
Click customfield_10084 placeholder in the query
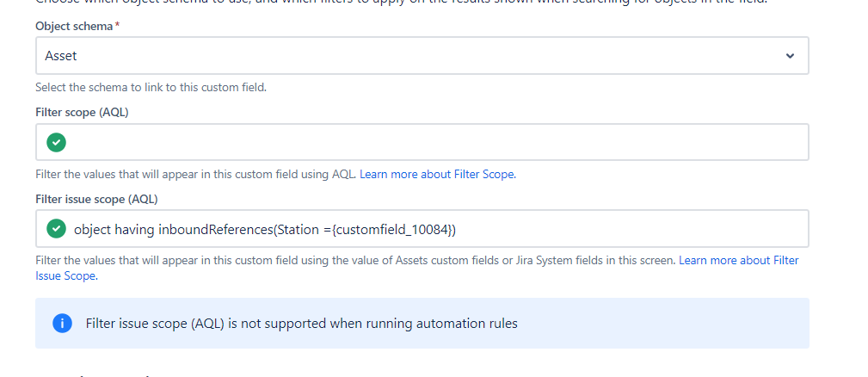tap(392, 229)
